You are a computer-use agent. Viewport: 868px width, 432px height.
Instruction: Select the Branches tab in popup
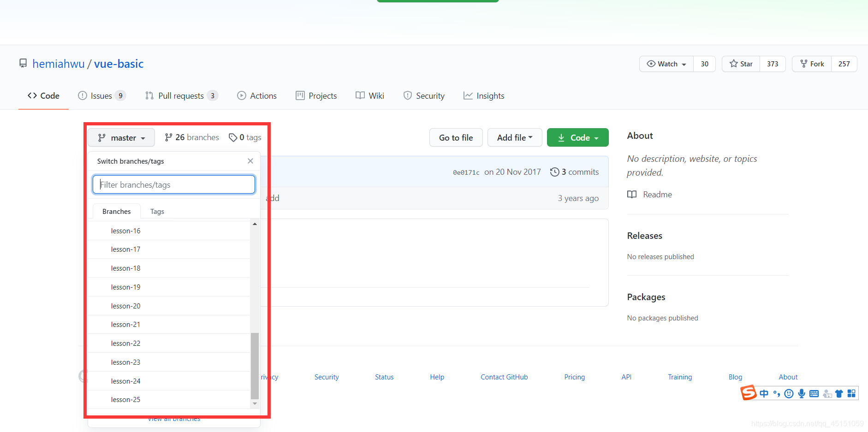pyautogui.click(x=117, y=211)
